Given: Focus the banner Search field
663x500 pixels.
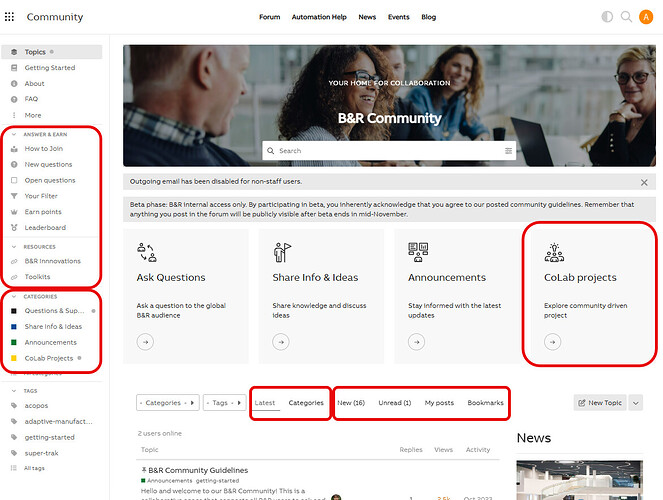Looking at the screenshot, I should click(x=389, y=151).
